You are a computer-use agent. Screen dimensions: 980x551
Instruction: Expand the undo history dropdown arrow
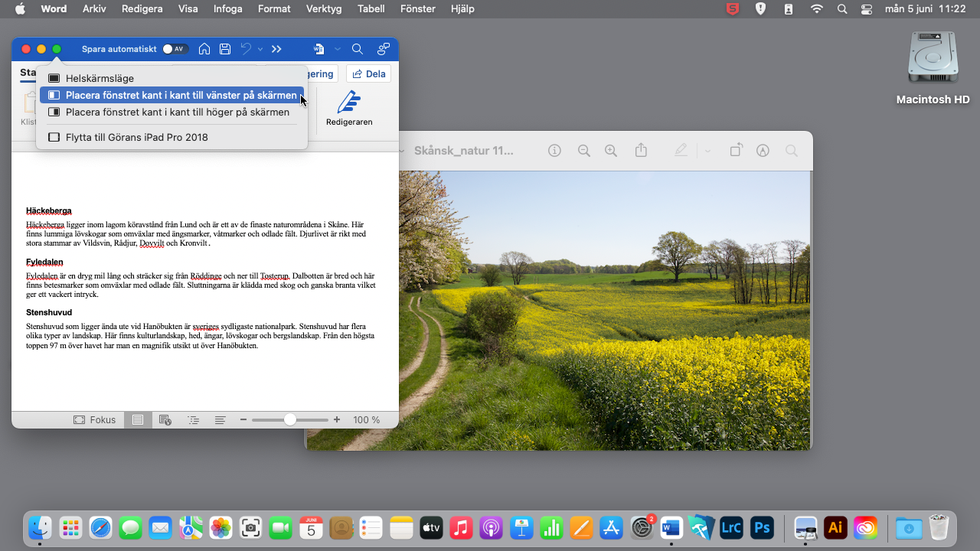pyautogui.click(x=260, y=49)
